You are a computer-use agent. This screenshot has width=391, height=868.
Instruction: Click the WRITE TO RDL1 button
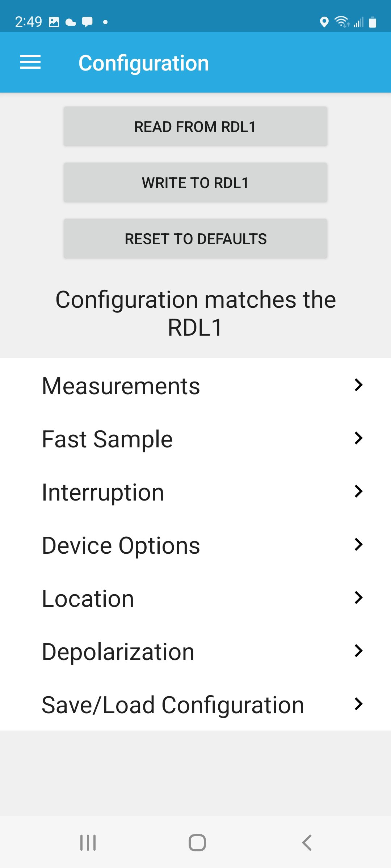195,183
